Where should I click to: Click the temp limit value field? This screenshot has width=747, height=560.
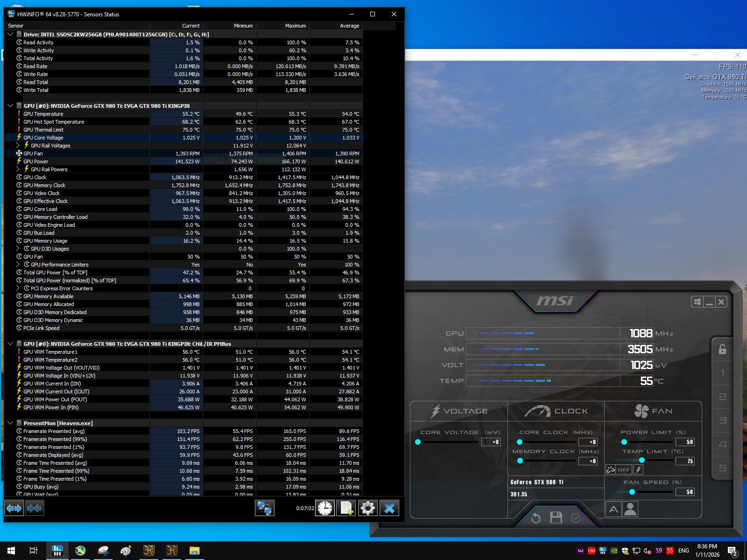click(685, 461)
